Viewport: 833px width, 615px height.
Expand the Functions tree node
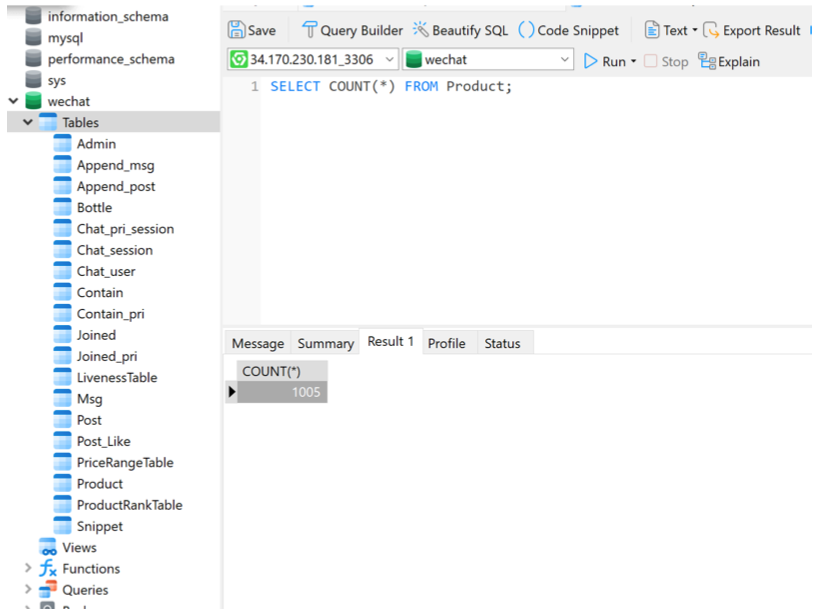tap(28, 569)
